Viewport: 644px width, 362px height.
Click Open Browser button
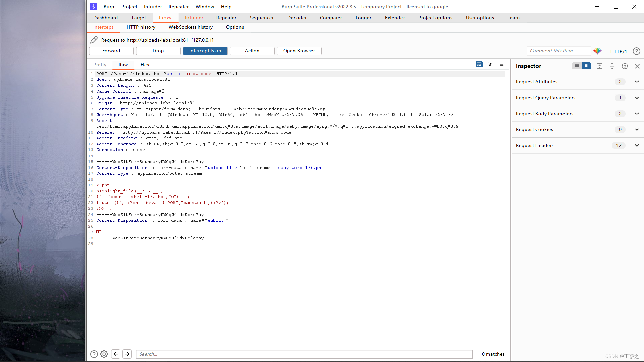(x=299, y=51)
